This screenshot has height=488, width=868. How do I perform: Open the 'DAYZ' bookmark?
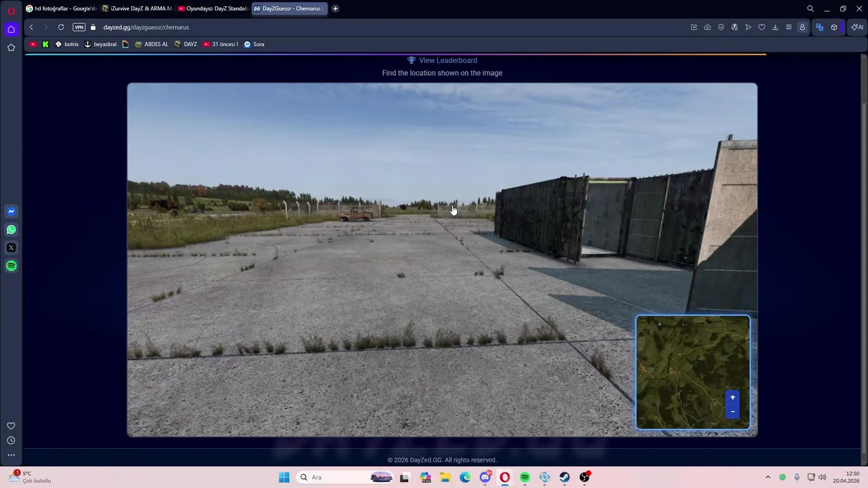[185, 44]
